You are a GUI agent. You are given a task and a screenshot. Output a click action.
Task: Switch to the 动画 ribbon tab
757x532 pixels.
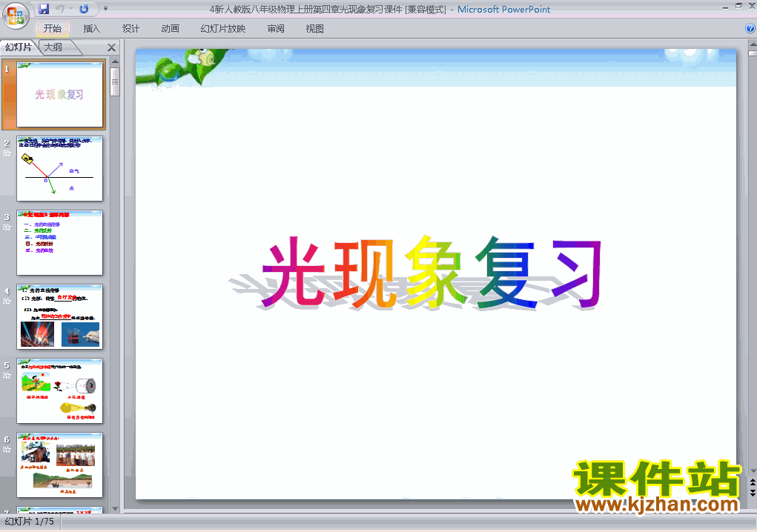coord(170,28)
